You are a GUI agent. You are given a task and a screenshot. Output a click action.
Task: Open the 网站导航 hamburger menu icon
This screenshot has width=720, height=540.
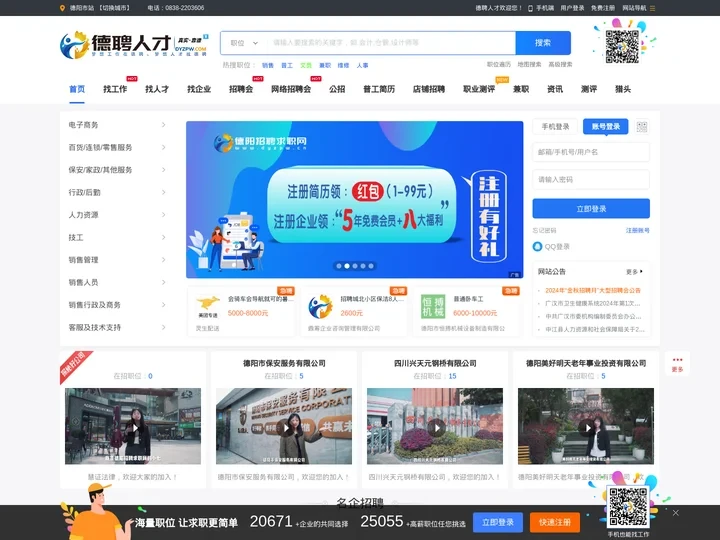point(652,8)
